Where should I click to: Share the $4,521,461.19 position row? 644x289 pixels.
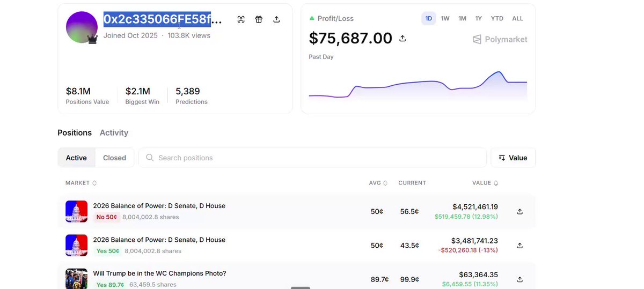click(519, 211)
